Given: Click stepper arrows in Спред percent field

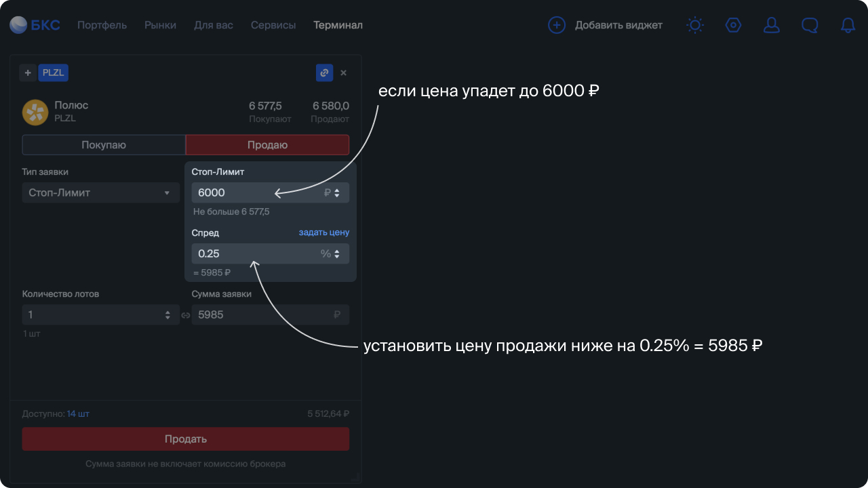Looking at the screenshot, I should point(337,254).
